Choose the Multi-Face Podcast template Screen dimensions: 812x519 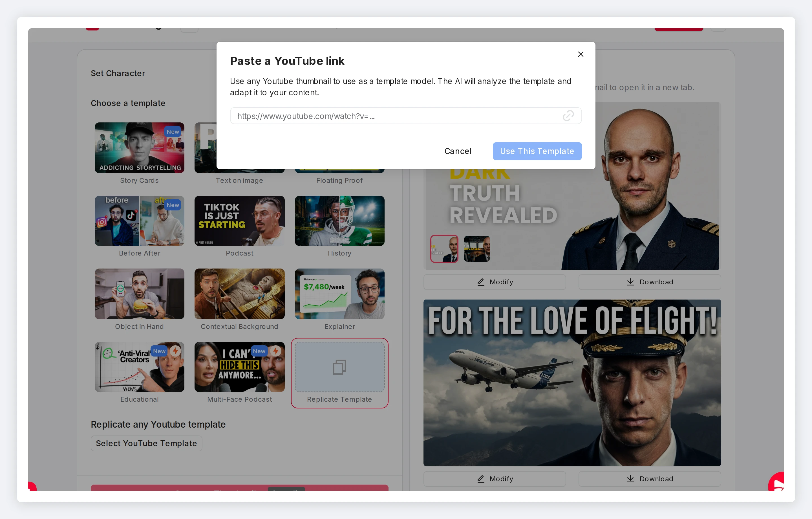point(239,367)
